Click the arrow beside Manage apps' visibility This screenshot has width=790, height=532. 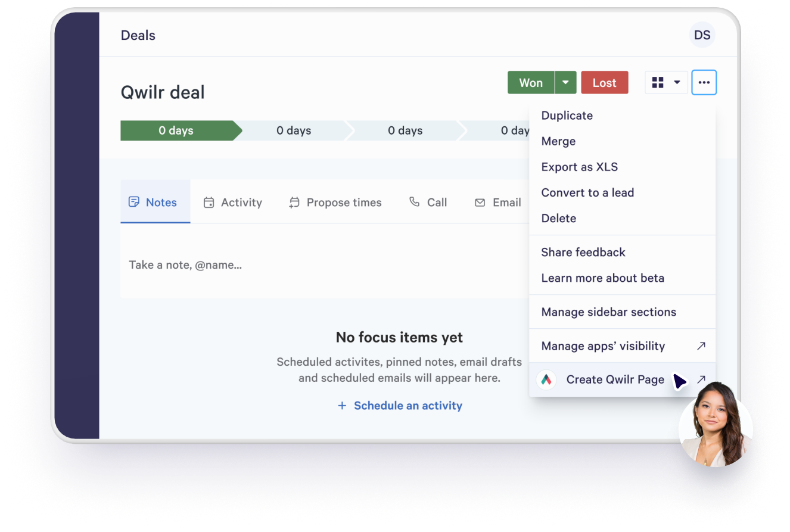pyautogui.click(x=702, y=346)
